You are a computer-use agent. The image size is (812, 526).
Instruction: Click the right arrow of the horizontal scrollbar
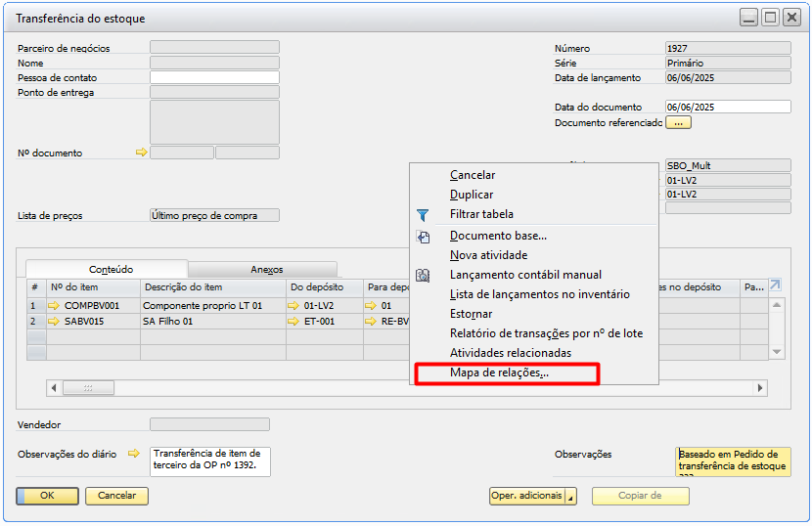pos(760,388)
